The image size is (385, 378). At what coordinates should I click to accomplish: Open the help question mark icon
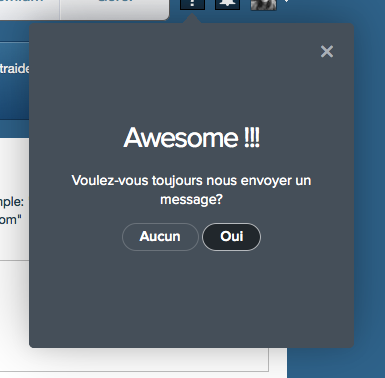(192, 4)
